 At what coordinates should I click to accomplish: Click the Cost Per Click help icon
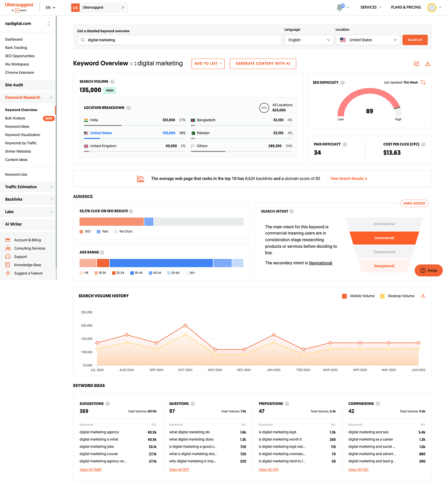click(423, 144)
